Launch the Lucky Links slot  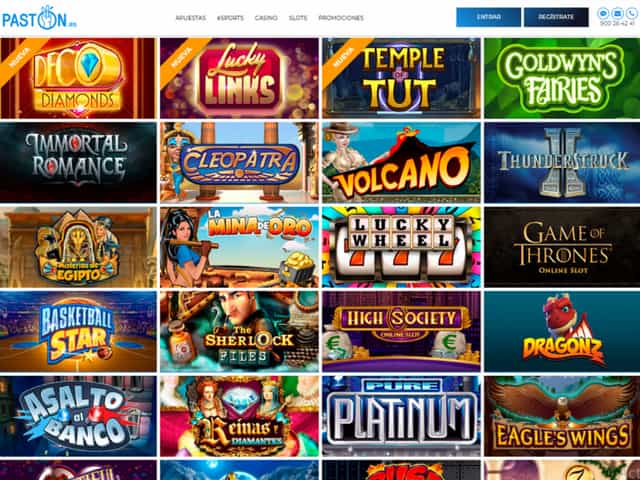(239, 78)
